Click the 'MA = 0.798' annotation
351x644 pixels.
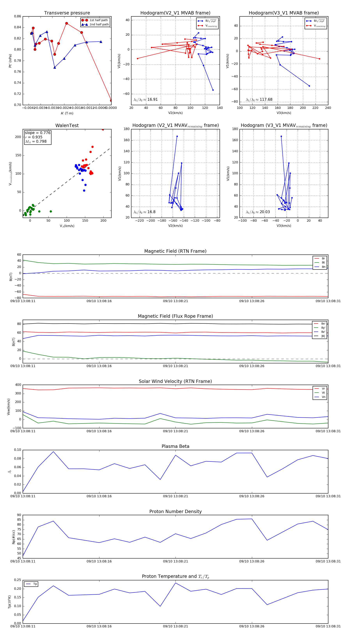coord(36,141)
